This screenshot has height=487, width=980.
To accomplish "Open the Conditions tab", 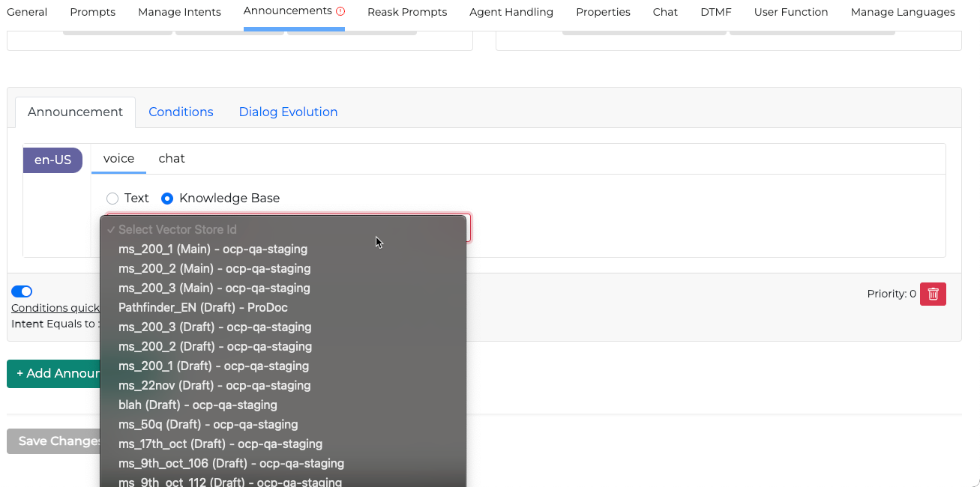I will 181,112.
